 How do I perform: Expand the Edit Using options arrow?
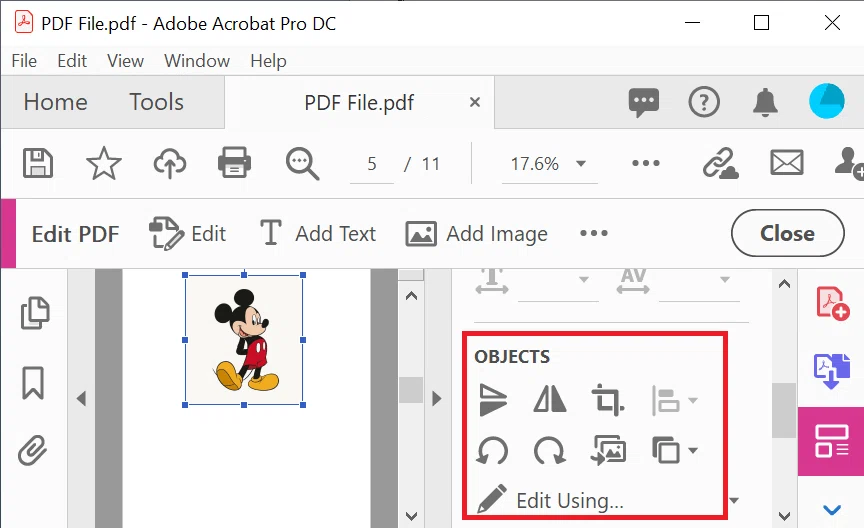click(x=734, y=500)
